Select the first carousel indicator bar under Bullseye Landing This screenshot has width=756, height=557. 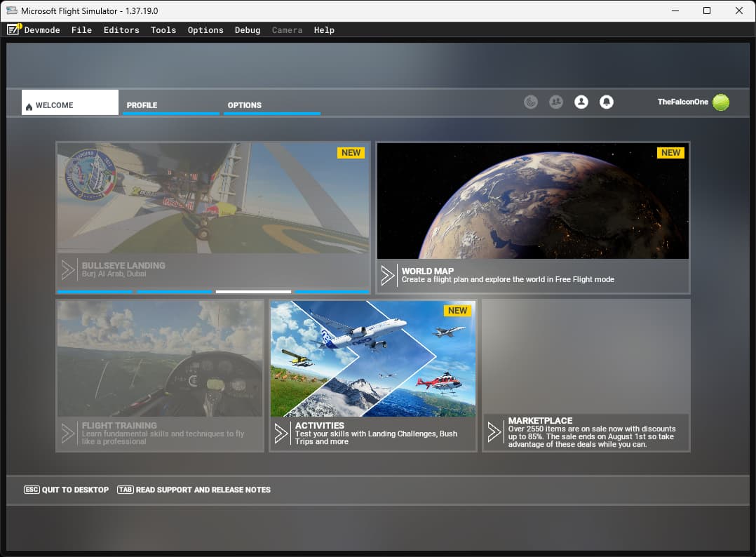coord(95,292)
